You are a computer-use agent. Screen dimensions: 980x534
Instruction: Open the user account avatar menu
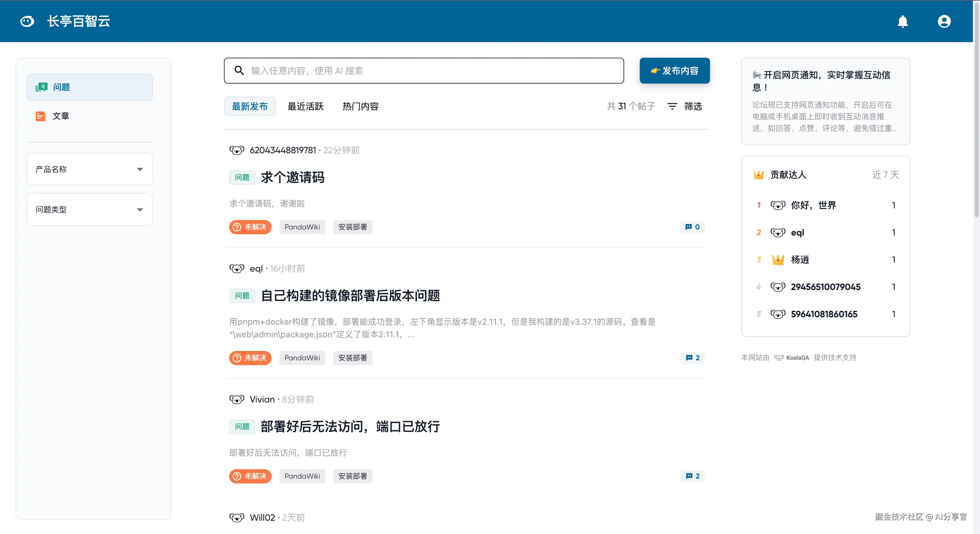pos(944,21)
